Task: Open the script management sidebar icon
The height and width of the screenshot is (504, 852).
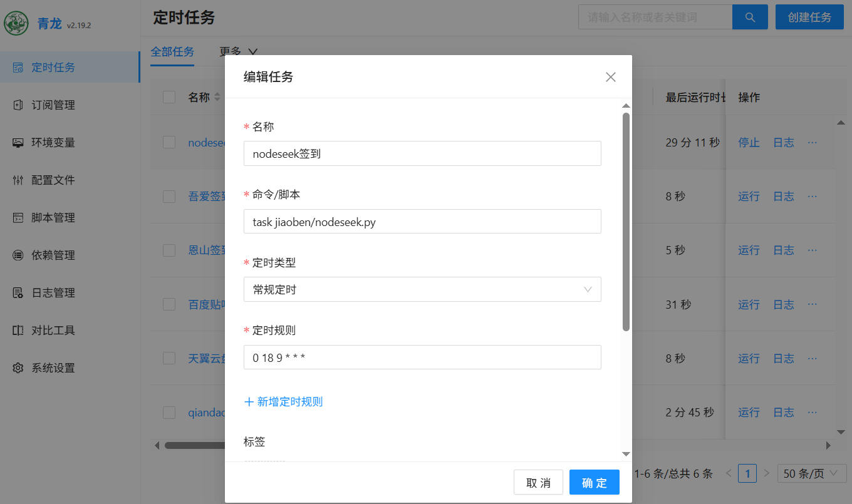Action: pyautogui.click(x=18, y=218)
